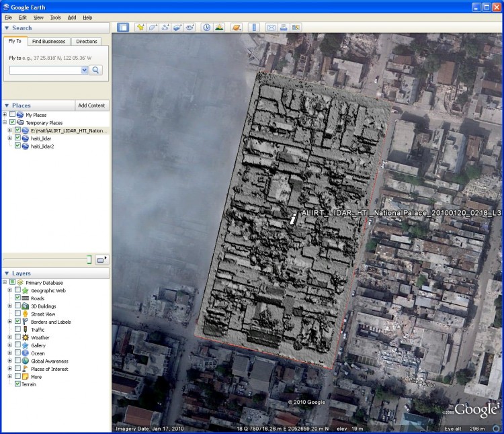Click the Global Awareness layer icon
The width and height of the screenshot is (504, 434).
pos(26,361)
